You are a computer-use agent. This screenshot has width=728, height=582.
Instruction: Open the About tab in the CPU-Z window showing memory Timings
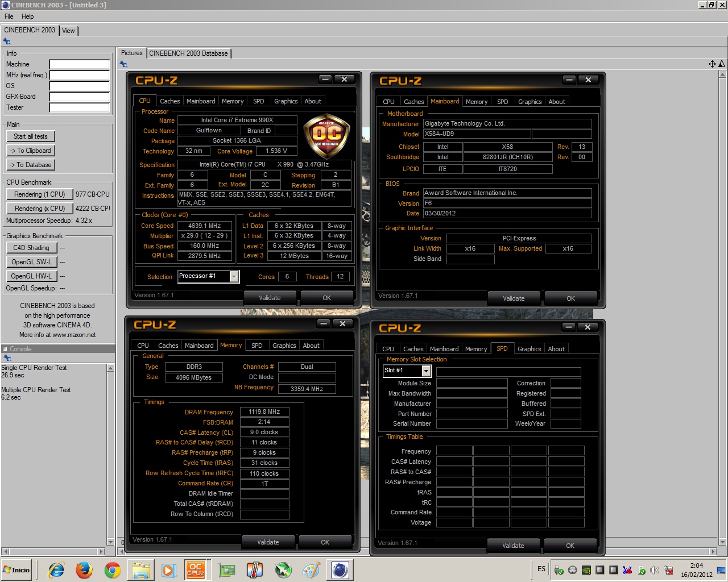tap(311, 346)
